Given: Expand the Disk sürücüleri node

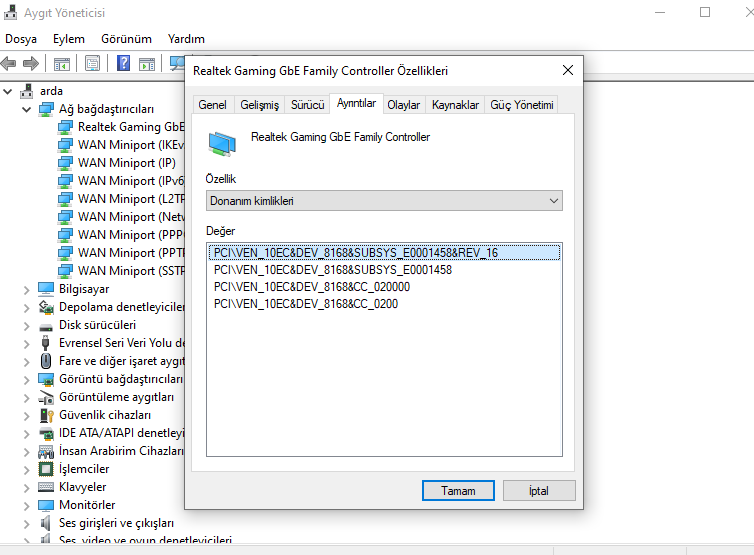Looking at the screenshot, I should pos(26,326).
